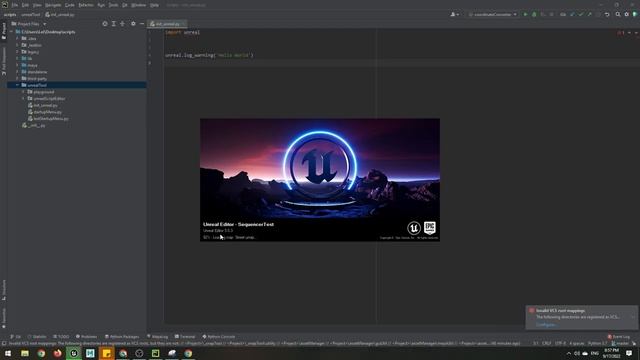640x360 pixels.
Task: Open the Python Packages tool window
Action: [x=122, y=336]
